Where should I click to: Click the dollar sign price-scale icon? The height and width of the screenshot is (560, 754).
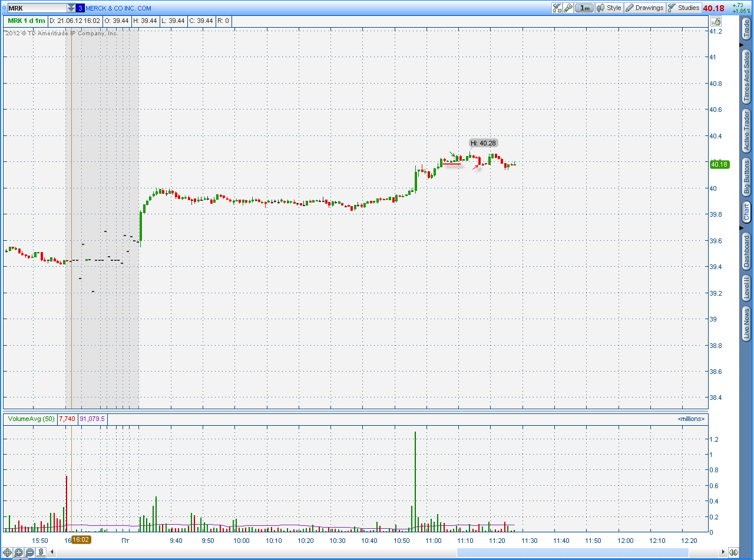pyautogui.click(x=41, y=552)
